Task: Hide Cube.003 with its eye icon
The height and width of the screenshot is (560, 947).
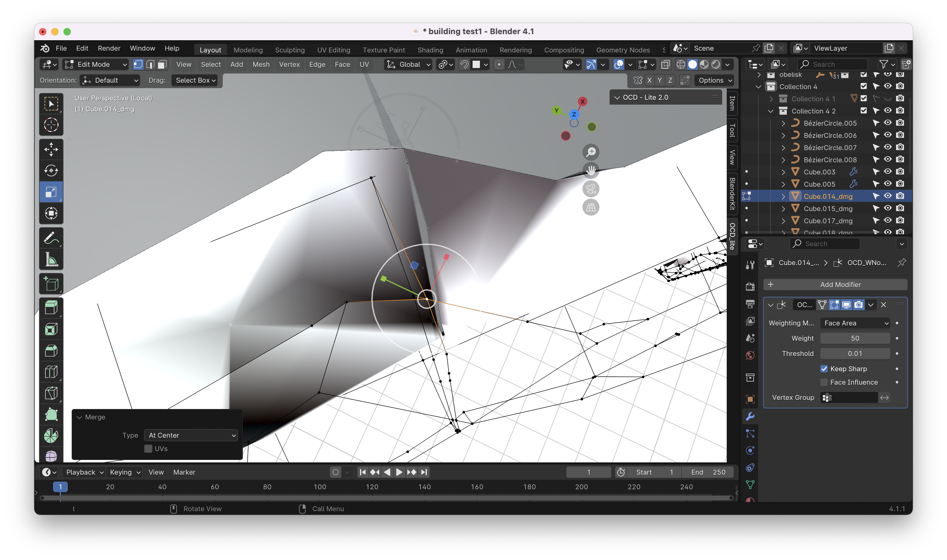Action: (888, 171)
